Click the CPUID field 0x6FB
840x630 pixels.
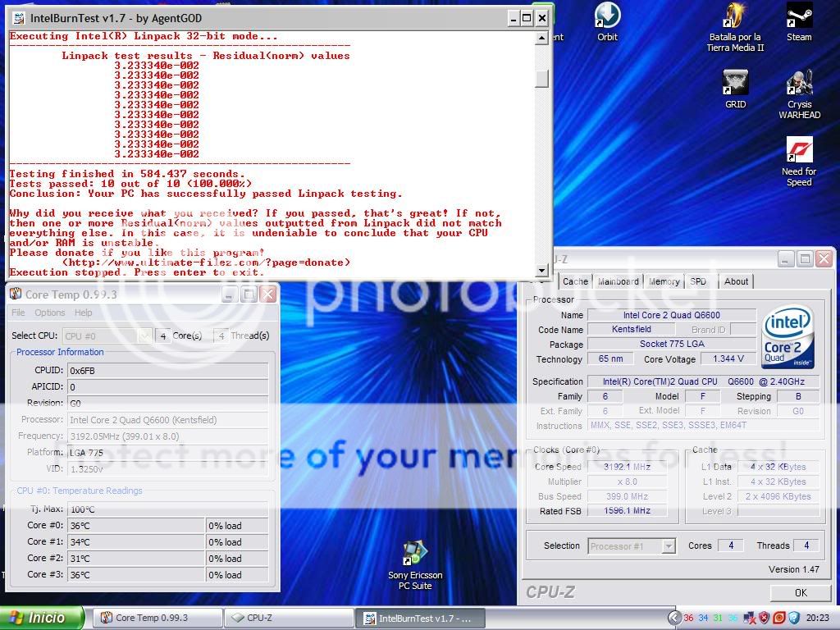[x=167, y=370]
